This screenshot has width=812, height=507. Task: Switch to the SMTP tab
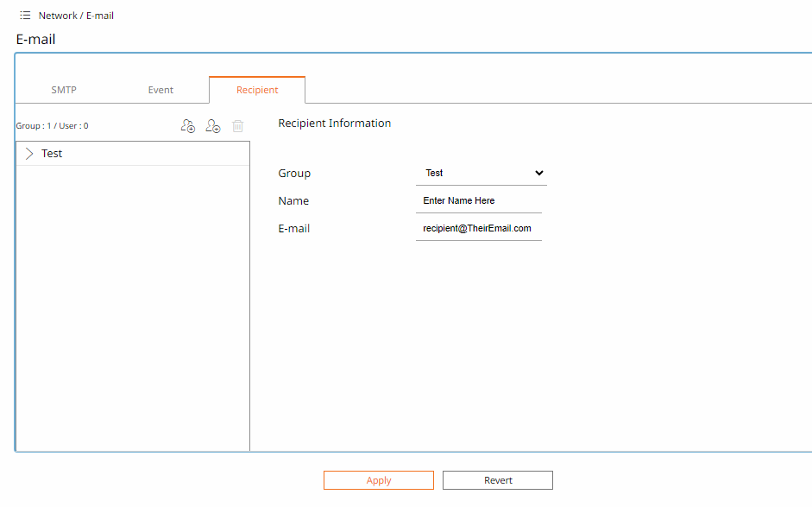point(64,89)
